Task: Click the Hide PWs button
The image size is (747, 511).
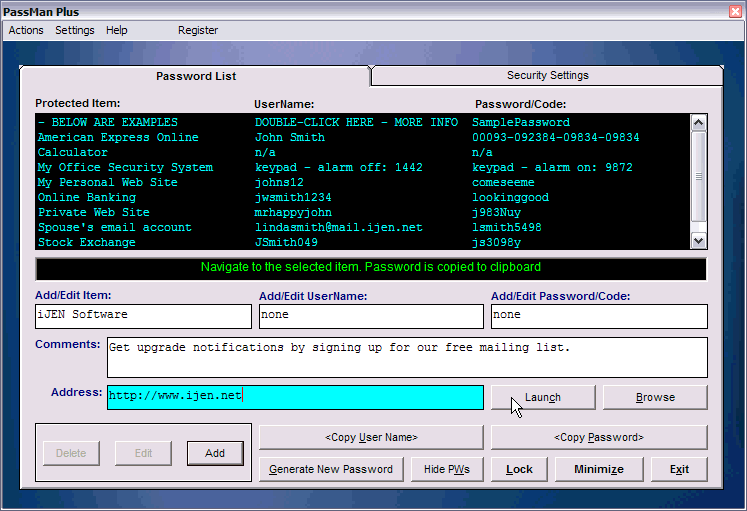Action: click(x=447, y=470)
